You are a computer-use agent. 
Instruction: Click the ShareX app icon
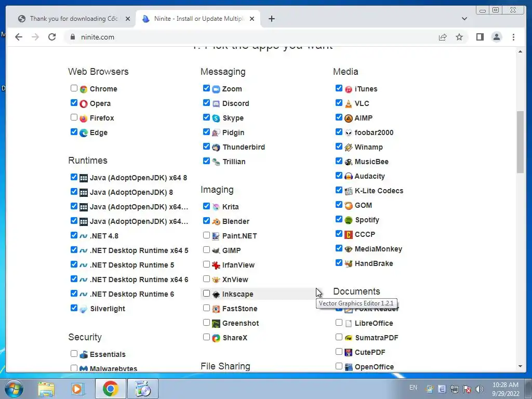pyautogui.click(x=216, y=338)
